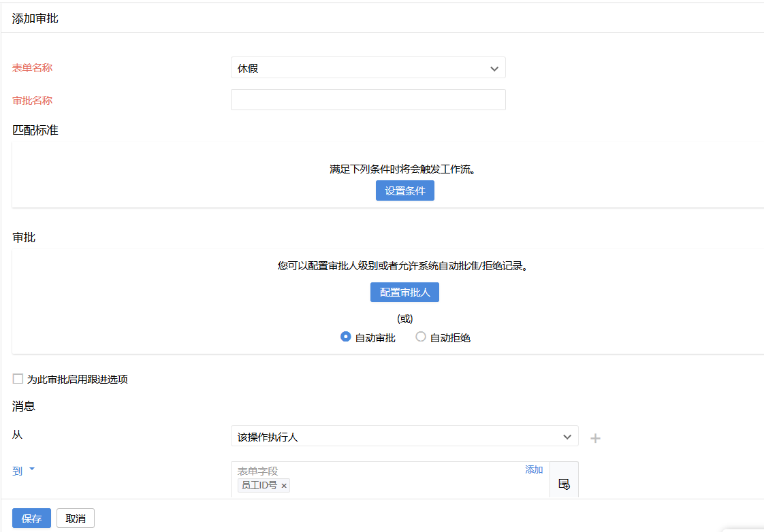Click the 添加审批 page title
This screenshot has height=532, width=764.
pos(35,18)
